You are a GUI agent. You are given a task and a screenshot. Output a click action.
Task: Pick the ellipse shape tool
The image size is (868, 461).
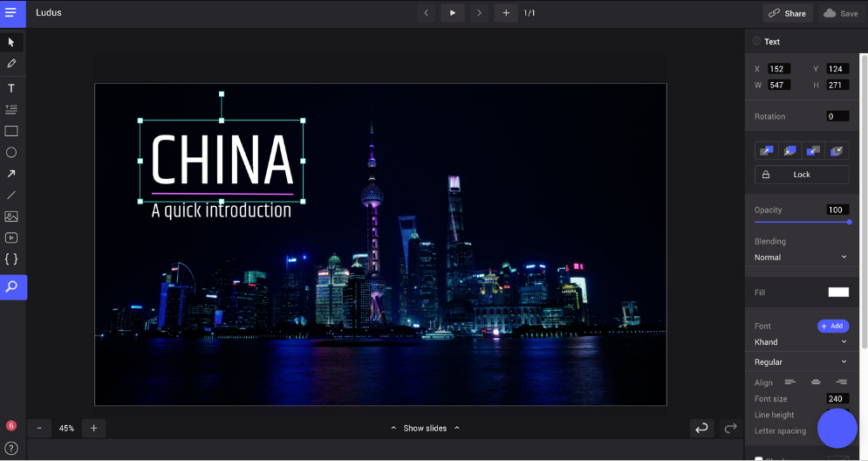pos(11,153)
